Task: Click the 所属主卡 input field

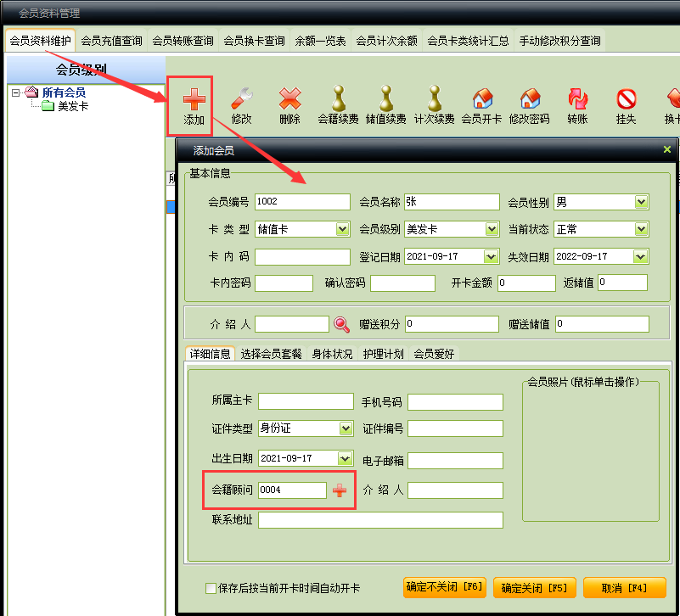Action: coord(306,401)
